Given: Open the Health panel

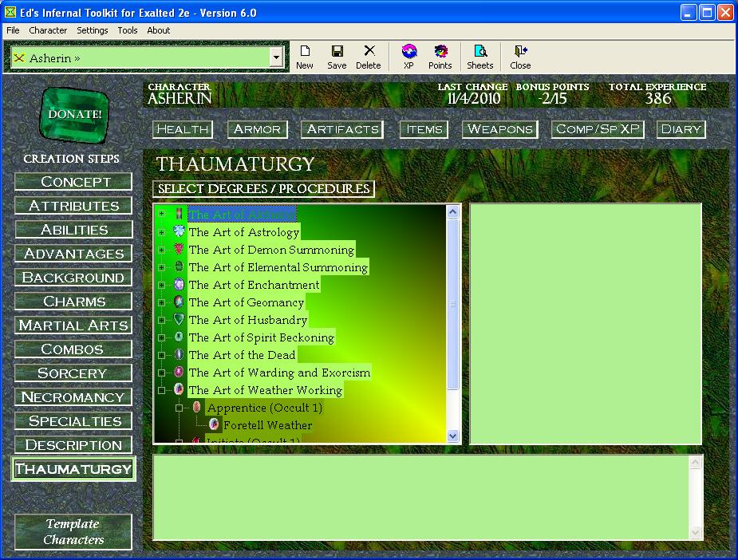Looking at the screenshot, I should coord(183,129).
